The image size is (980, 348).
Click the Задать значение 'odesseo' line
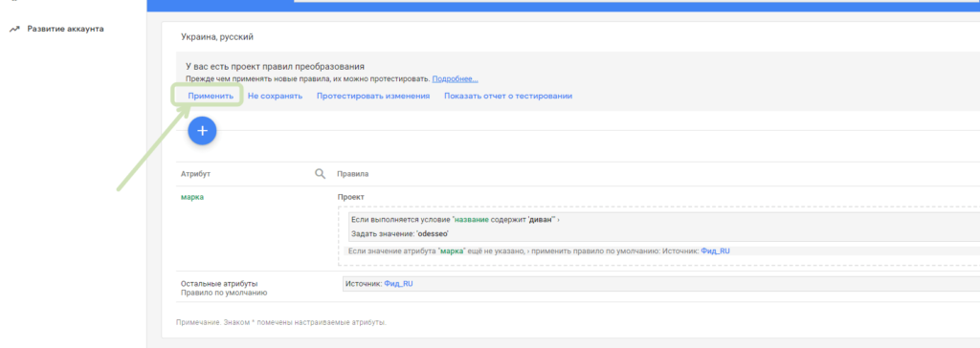click(x=400, y=233)
